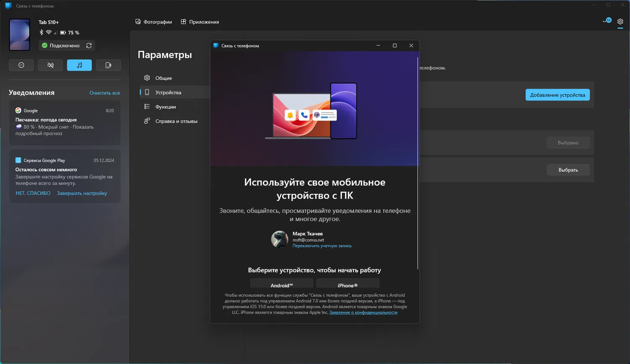630x364 pixels.
Task: Minimize the Связь с телефоном setup dialog
Action: click(378, 45)
